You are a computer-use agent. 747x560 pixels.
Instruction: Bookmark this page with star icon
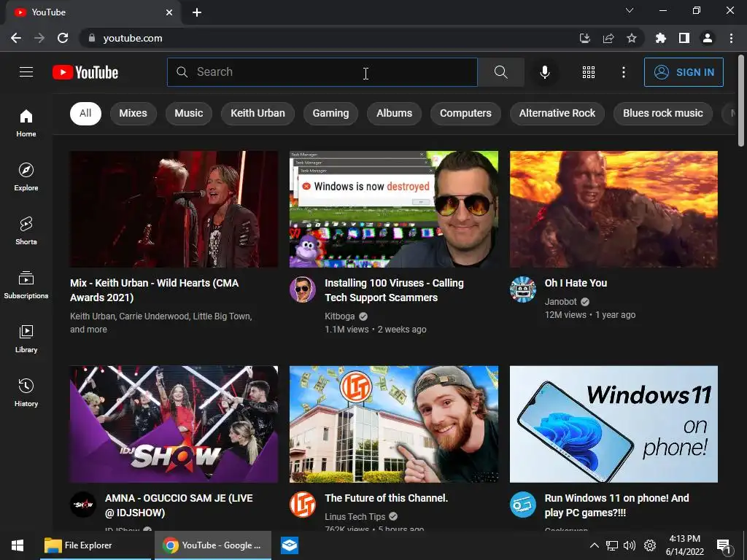pos(631,38)
